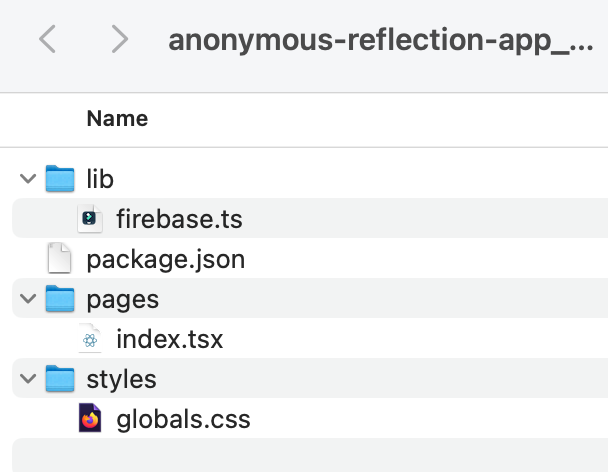The height and width of the screenshot is (472, 608).
Task: Click the globals.css Firefox file icon
Action: pyautogui.click(x=90, y=419)
